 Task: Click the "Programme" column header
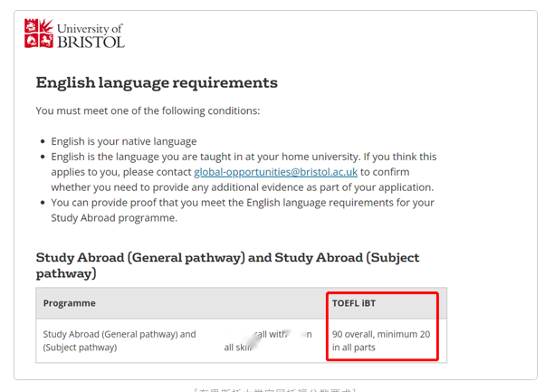70,303
